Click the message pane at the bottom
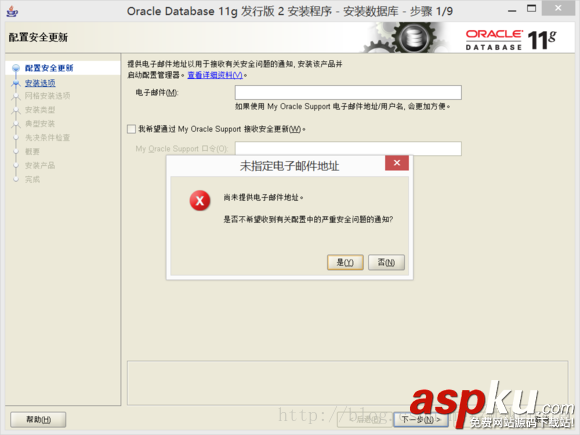This screenshot has height=435, width=580. pos(347,383)
